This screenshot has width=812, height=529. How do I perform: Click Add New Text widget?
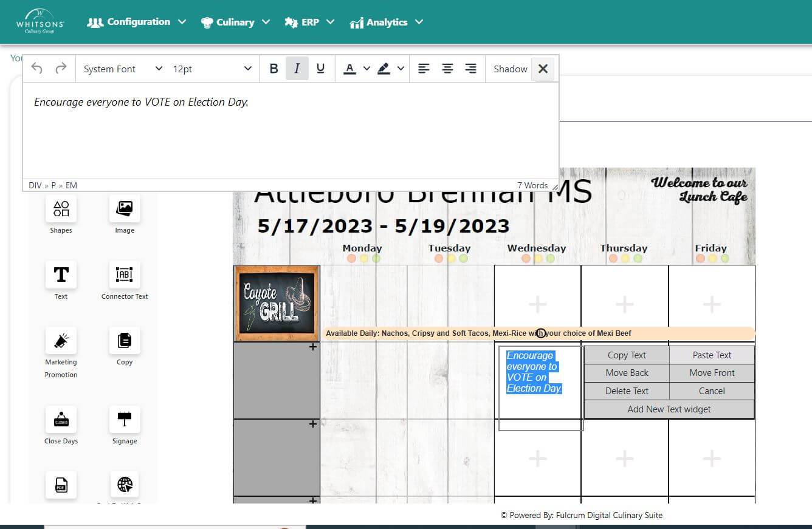(669, 409)
